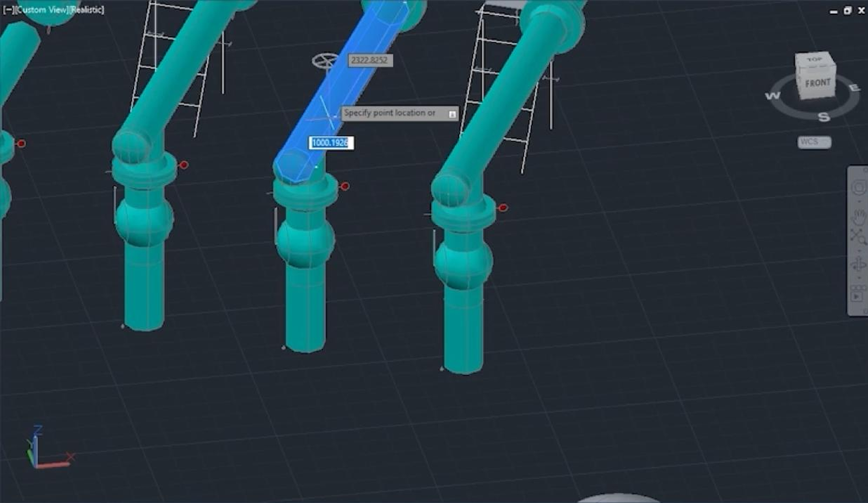Open the ShowMotion tool

(858, 296)
